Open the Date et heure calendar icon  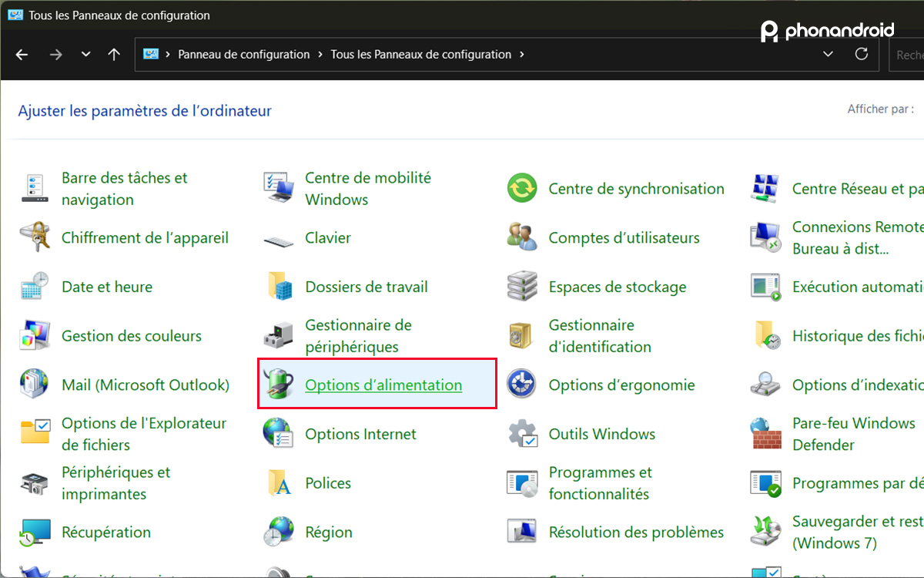[35, 287]
